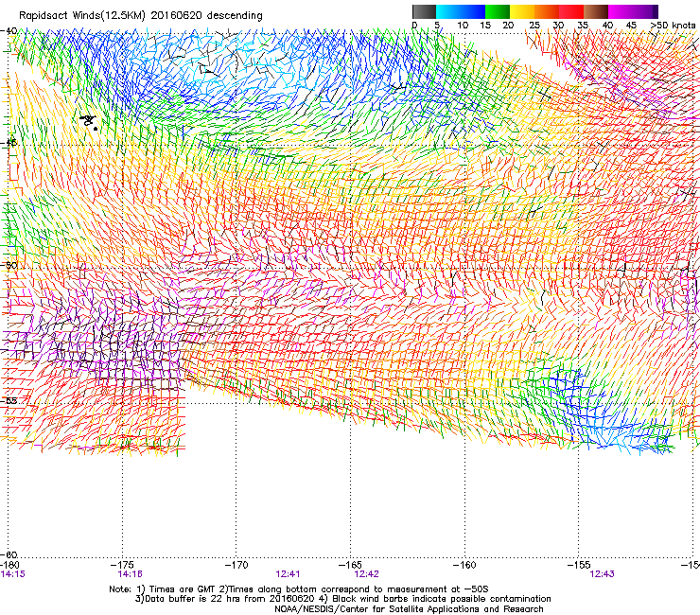Click the '>50 knots' legend label
The width and height of the screenshot is (700, 615).
coord(674,26)
